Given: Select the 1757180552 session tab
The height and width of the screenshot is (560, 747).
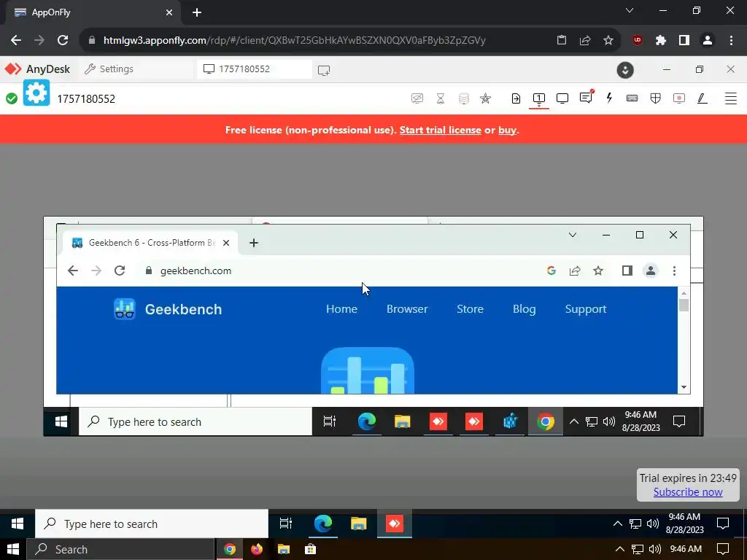Looking at the screenshot, I should [x=255, y=69].
